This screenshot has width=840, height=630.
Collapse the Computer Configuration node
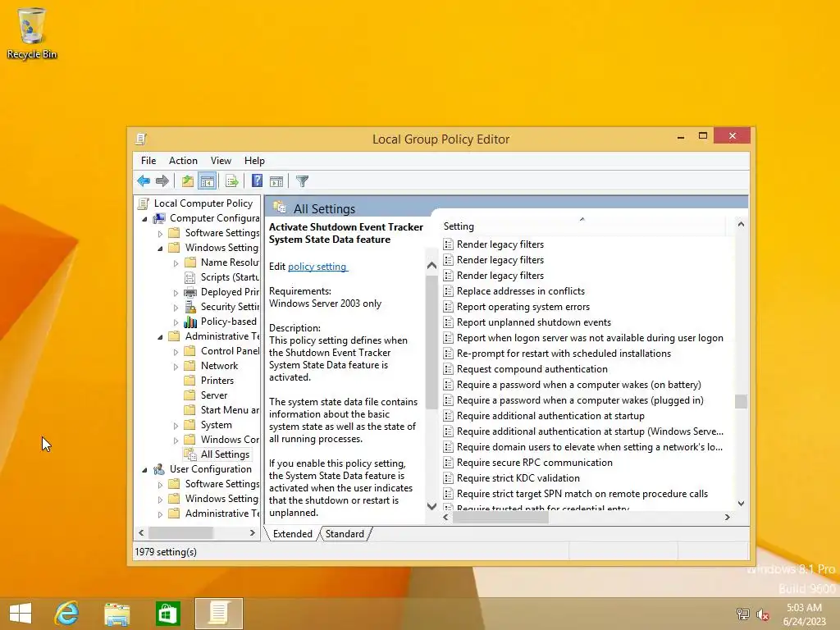pyautogui.click(x=144, y=219)
